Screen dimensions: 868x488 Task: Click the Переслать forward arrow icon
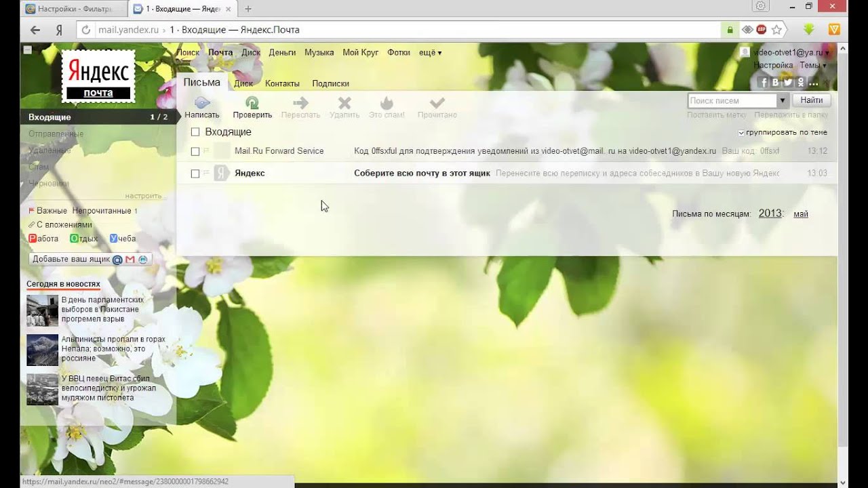coord(300,103)
